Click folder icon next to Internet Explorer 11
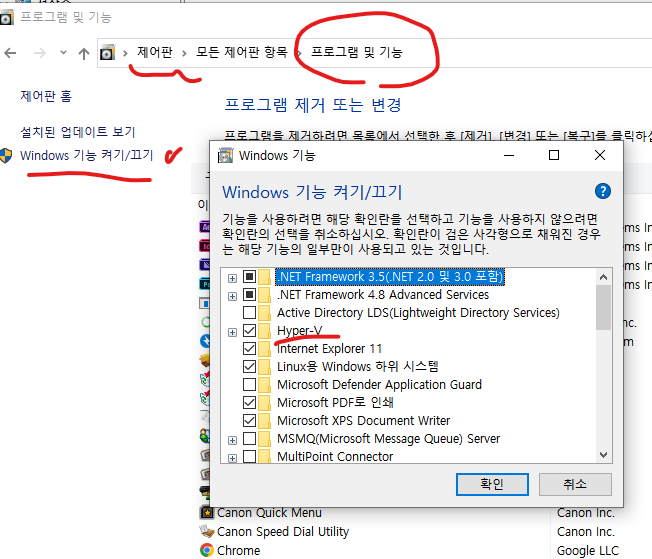The height and width of the screenshot is (559, 652). (x=264, y=349)
